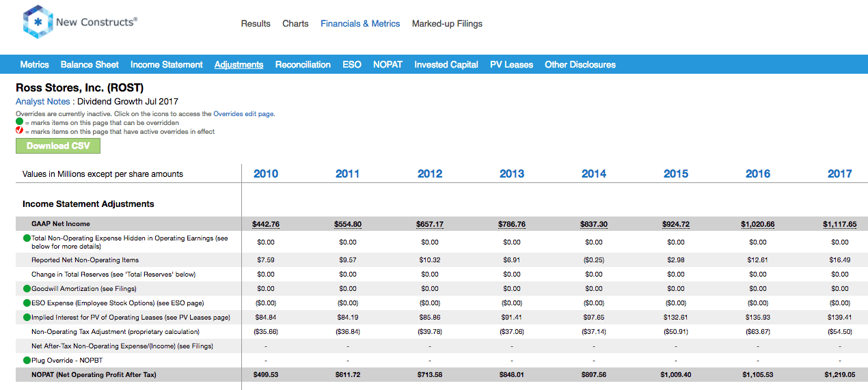
Task: Click the NOPAT row label
Action: pyautogui.click(x=94, y=375)
